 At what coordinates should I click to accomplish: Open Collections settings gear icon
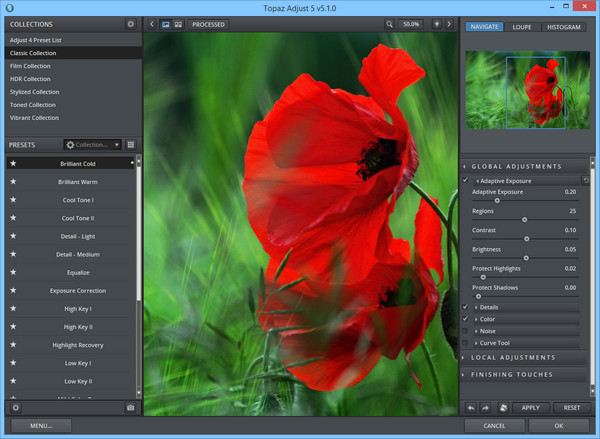tap(130, 23)
